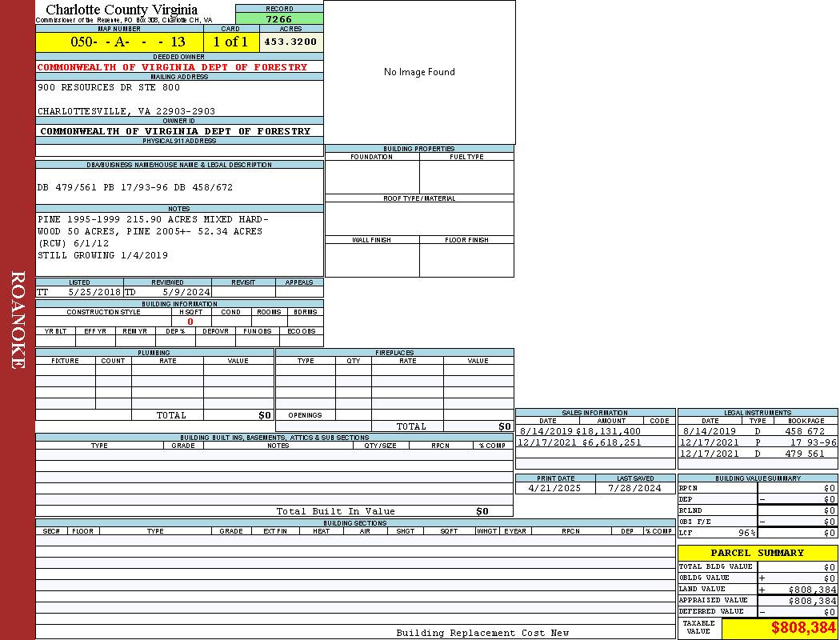The image size is (840, 640).
Task: Click the card '1 of 1' field
Action: [x=230, y=42]
